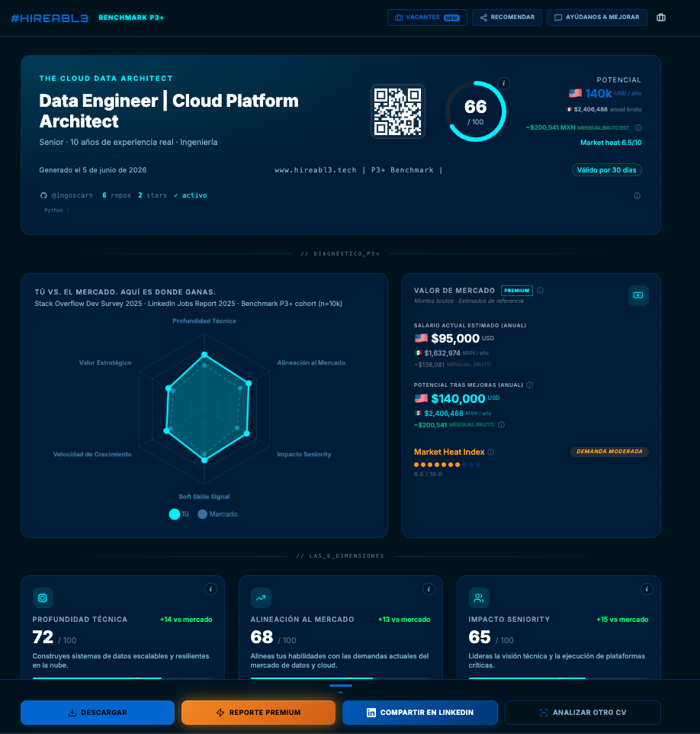
Task: Open the Reporte Premium button
Action: 258,713
